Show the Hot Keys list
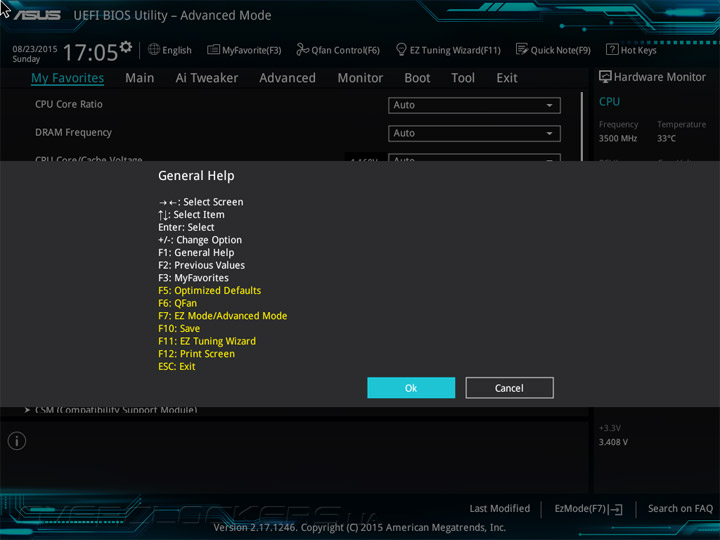Image resolution: width=720 pixels, height=540 pixels. click(631, 50)
